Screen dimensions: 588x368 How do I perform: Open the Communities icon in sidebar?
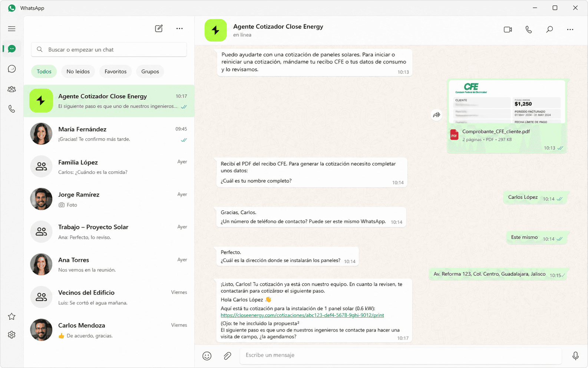coord(12,89)
